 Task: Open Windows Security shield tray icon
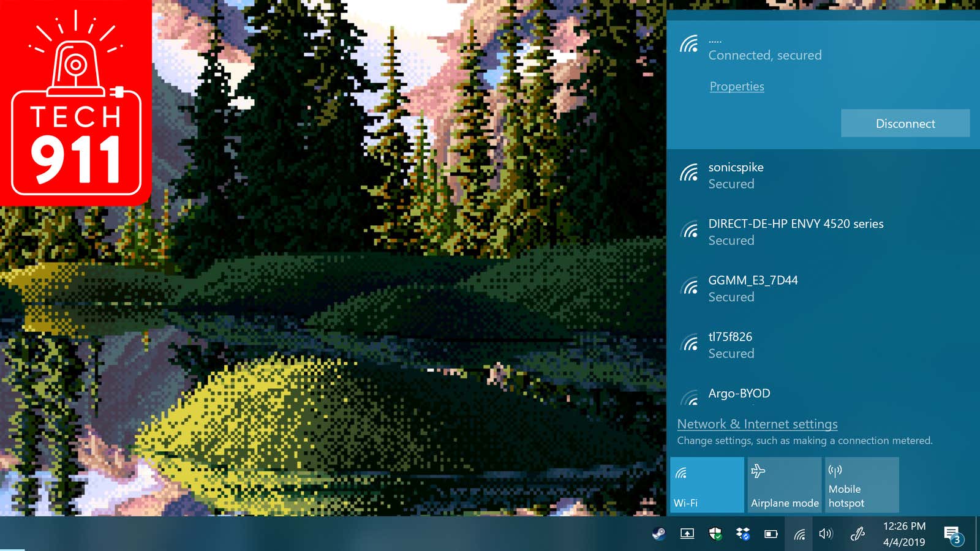tap(715, 534)
